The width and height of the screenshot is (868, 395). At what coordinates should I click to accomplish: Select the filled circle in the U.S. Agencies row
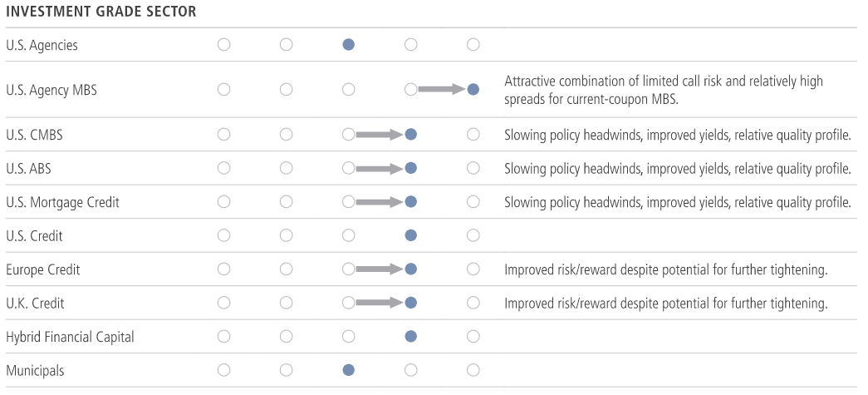(349, 45)
